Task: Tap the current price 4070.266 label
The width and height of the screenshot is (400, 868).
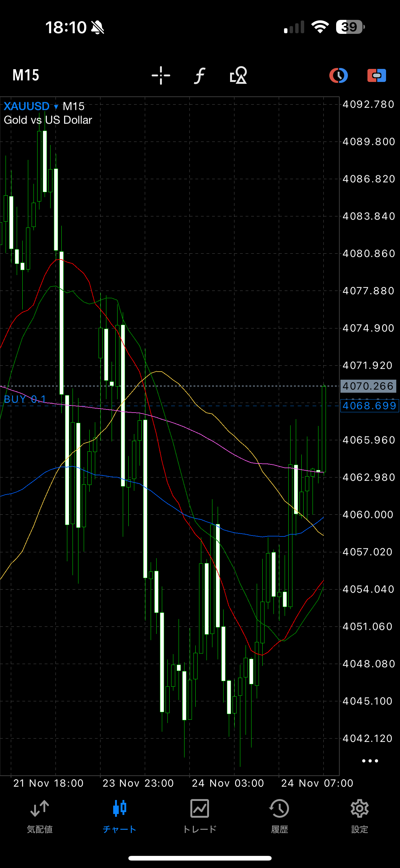Action: click(x=368, y=386)
